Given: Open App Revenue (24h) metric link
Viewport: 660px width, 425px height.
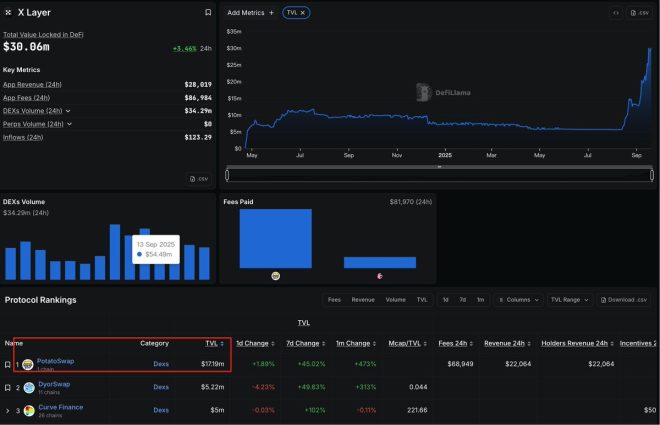Looking at the screenshot, I should click(x=32, y=85).
